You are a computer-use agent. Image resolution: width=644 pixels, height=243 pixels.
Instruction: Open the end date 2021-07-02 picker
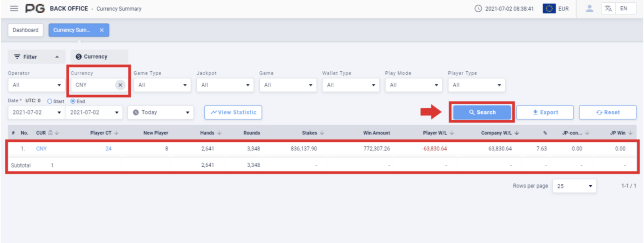pyautogui.click(x=94, y=113)
